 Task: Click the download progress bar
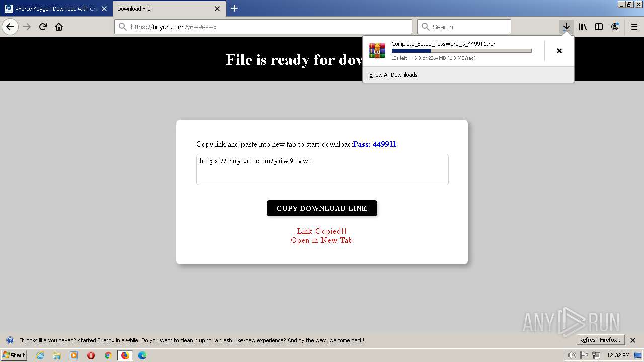(461, 51)
